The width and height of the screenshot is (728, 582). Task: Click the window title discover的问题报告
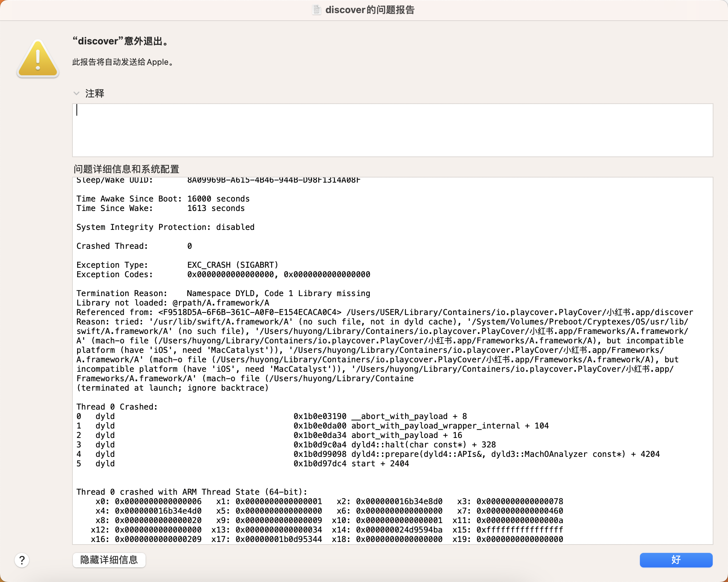click(370, 10)
